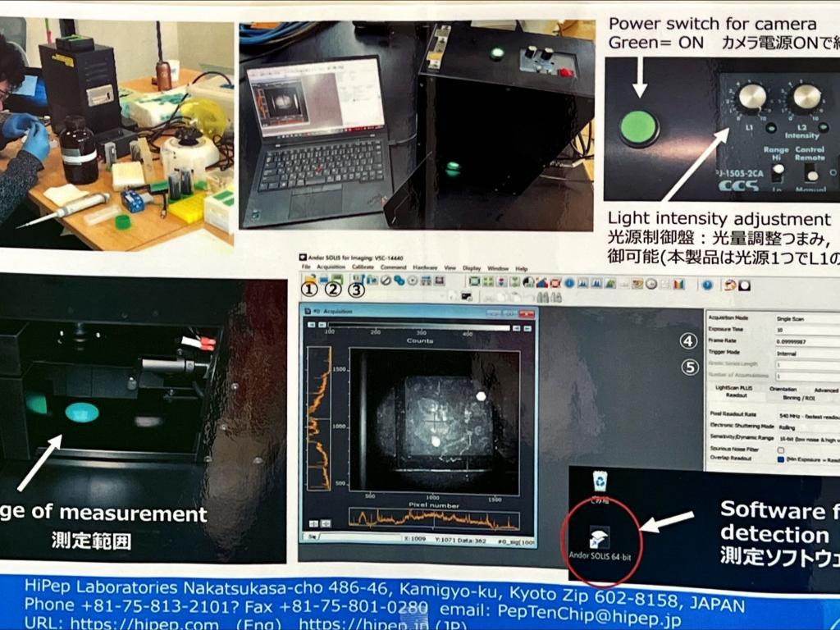Viewport: 840px width, 630px height.
Task: Click the clock-face icon in the toolbar
Action: coord(651,285)
